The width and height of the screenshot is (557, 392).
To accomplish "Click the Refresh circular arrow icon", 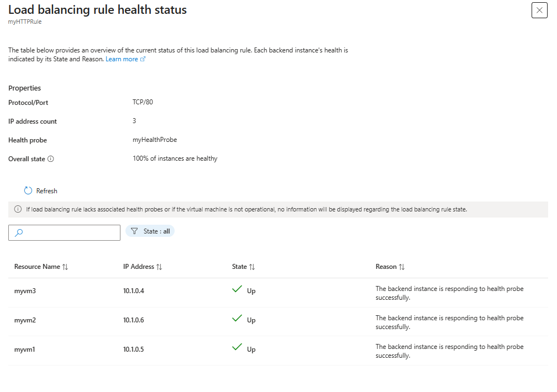I will (x=28, y=190).
